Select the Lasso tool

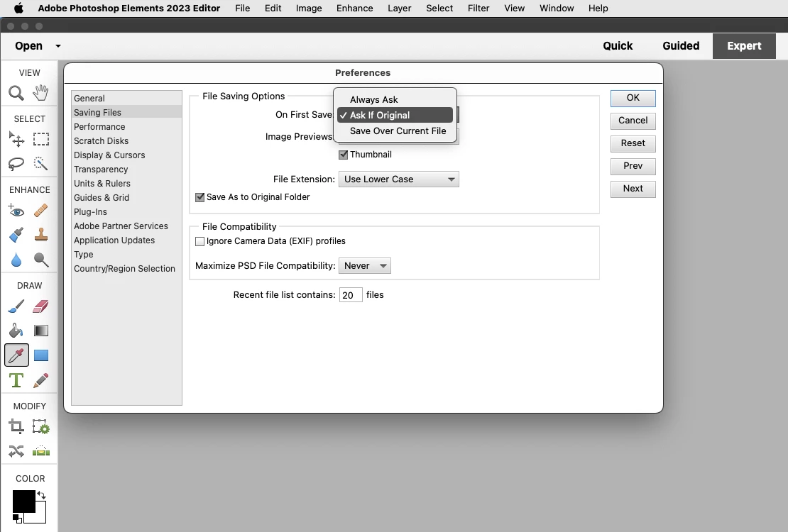coord(16,163)
